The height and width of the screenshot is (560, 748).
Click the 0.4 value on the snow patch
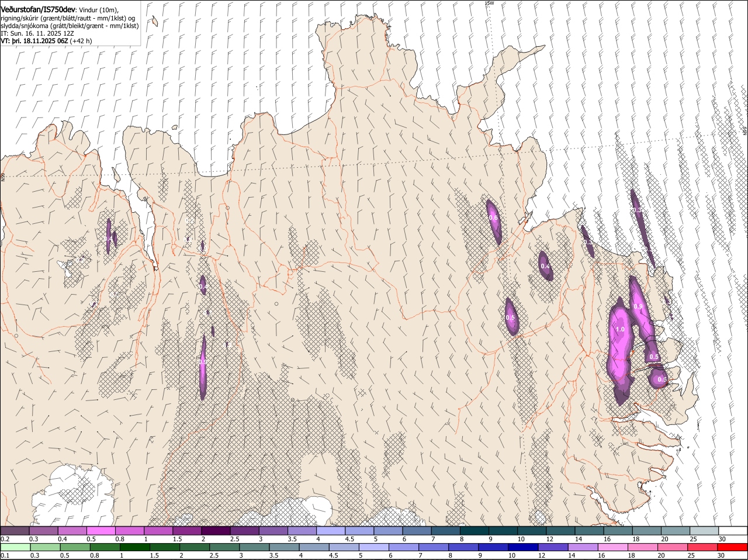tap(545, 266)
